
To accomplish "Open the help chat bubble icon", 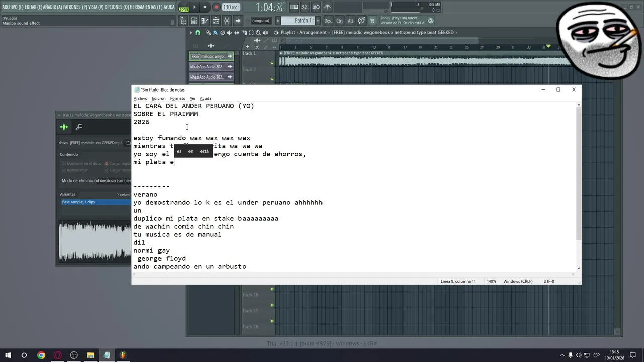I will click(x=361, y=21).
